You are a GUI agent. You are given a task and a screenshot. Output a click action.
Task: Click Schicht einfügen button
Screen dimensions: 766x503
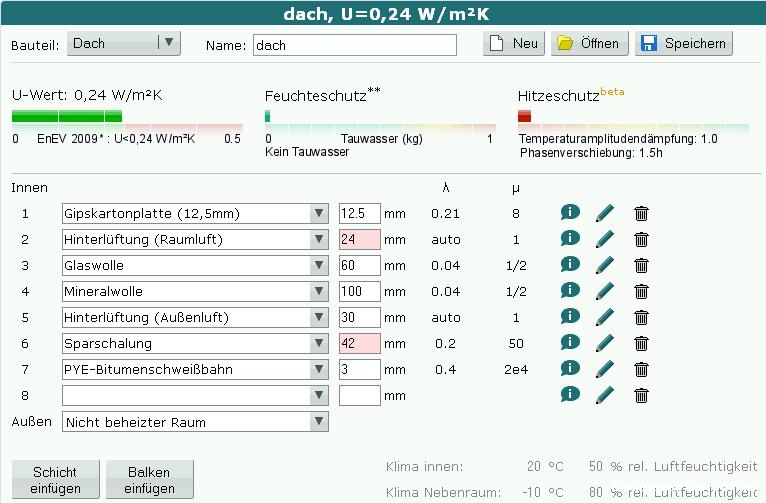pyautogui.click(x=54, y=480)
